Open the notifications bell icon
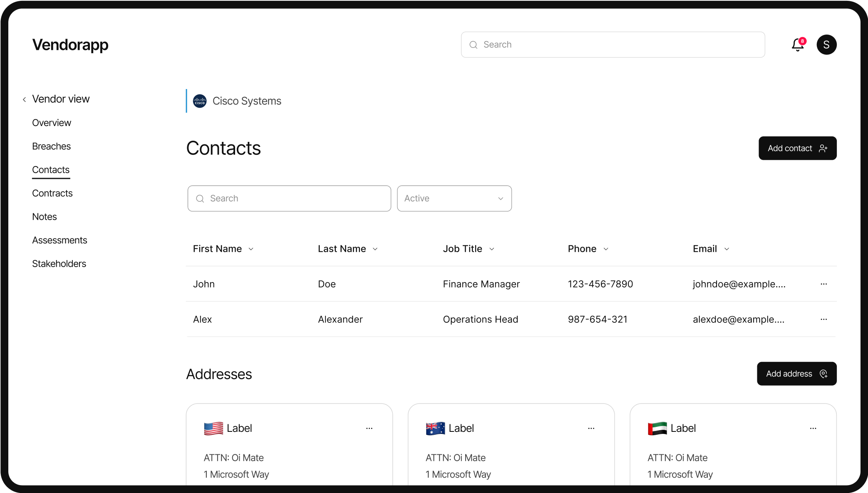This screenshot has height=493, width=868. tap(797, 45)
